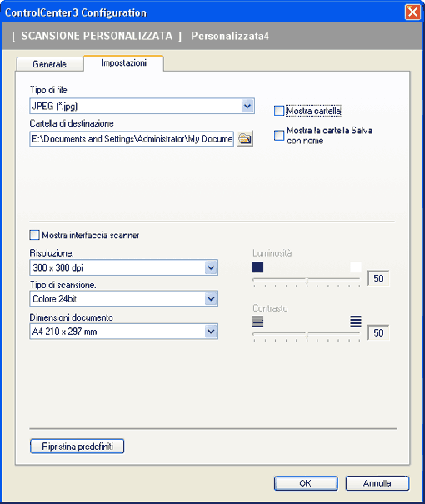The height and width of the screenshot is (504, 425).
Task: Confirm with the OK button
Action: point(306,483)
